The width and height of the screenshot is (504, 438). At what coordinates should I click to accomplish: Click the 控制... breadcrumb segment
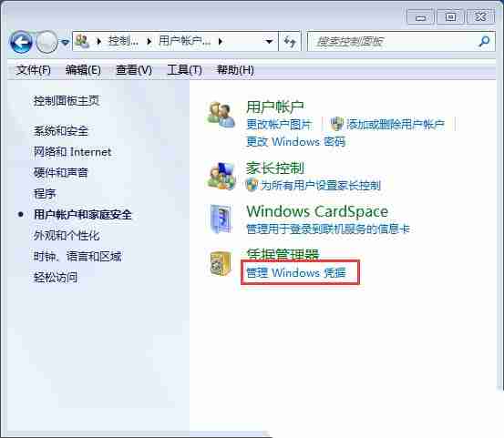coord(123,41)
